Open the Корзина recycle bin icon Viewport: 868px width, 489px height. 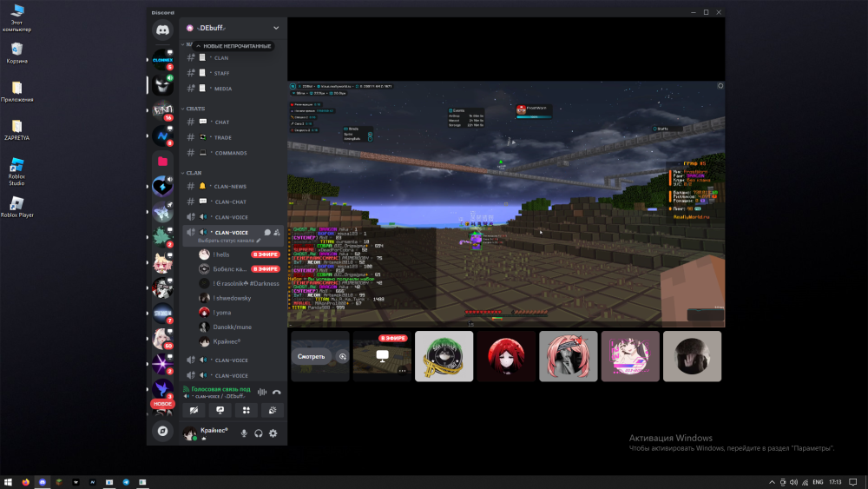click(x=16, y=53)
